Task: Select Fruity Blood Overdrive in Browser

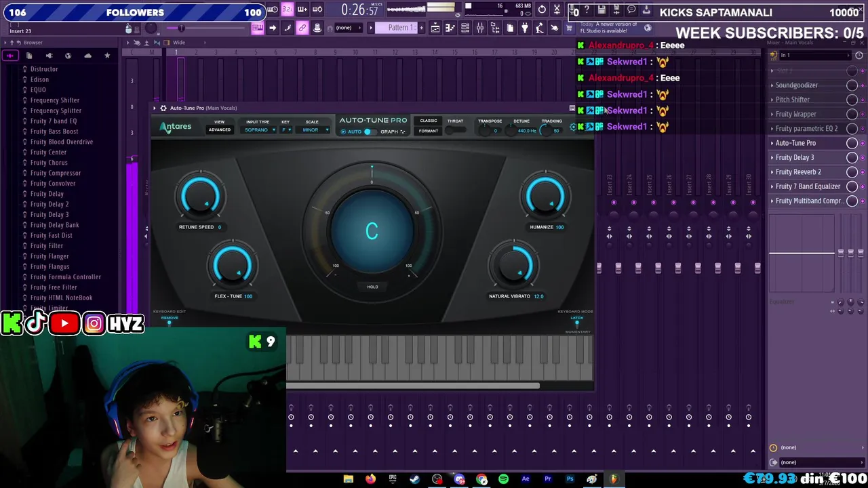Action: [62, 142]
